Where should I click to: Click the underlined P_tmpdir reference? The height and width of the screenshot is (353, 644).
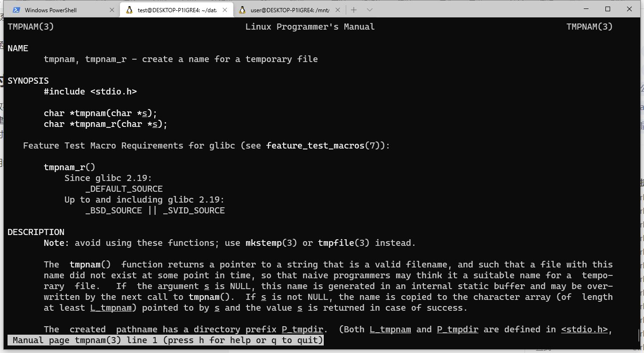point(302,329)
